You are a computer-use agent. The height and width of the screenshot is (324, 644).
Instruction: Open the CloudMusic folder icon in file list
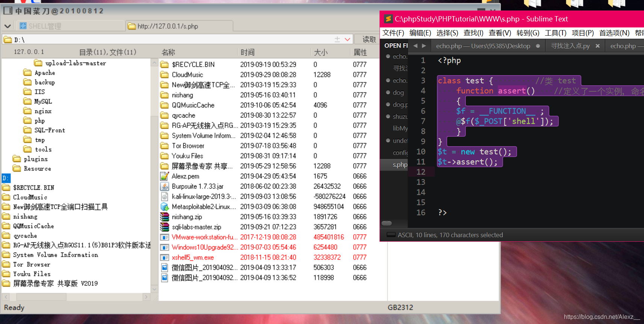[164, 75]
